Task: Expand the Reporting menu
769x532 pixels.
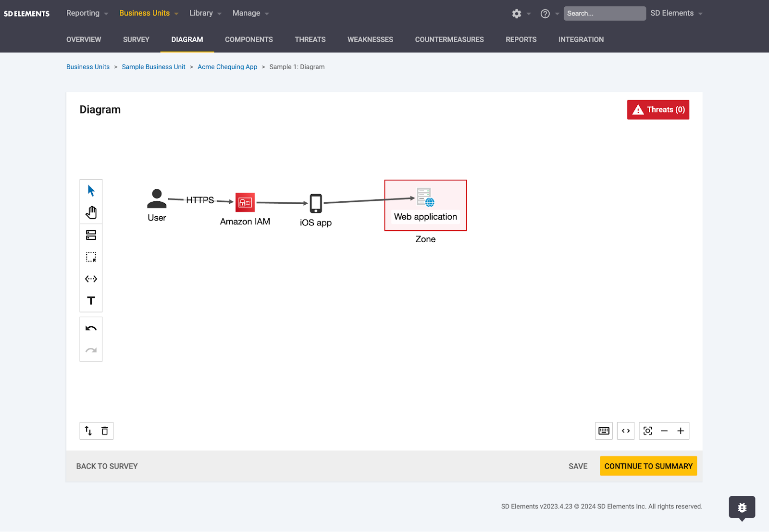Action: coord(87,13)
